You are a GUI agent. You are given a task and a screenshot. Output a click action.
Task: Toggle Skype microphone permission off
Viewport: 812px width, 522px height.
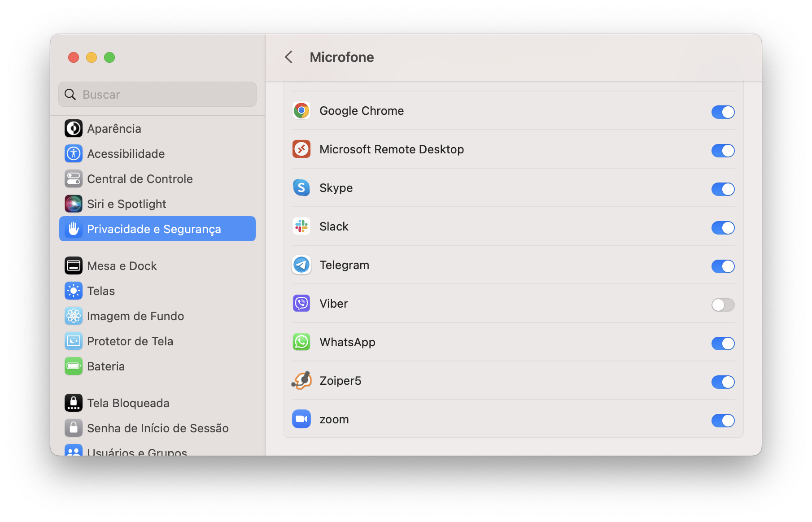[x=723, y=189]
